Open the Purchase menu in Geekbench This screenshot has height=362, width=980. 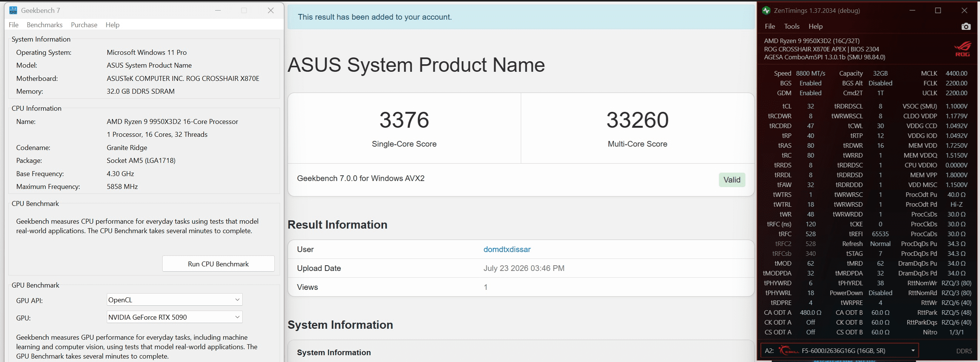[84, 25]
